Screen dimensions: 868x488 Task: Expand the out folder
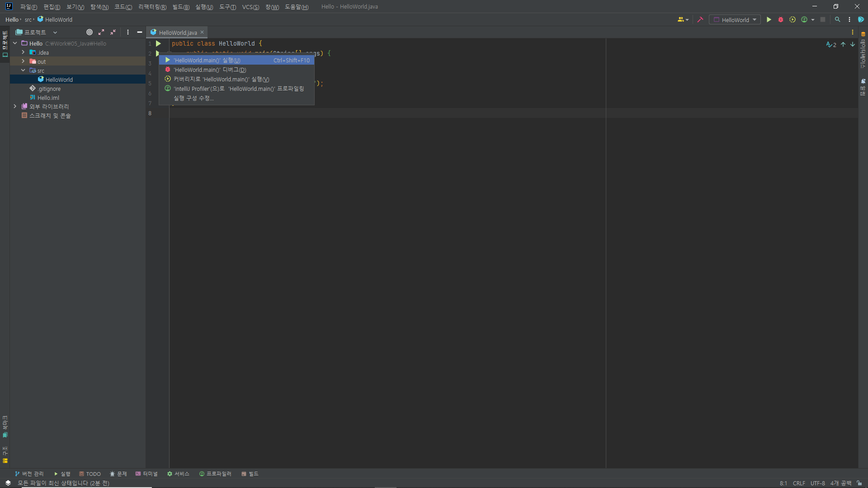click(23, 61)
